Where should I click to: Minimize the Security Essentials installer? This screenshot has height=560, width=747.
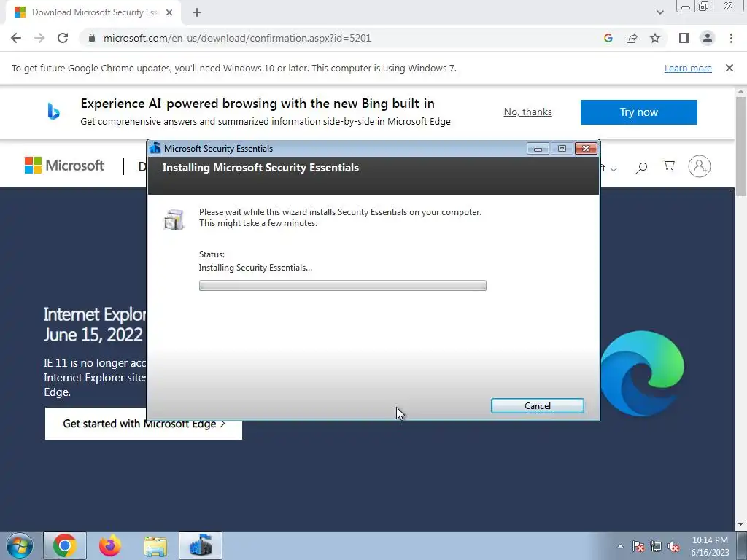(x=538, y=149)
